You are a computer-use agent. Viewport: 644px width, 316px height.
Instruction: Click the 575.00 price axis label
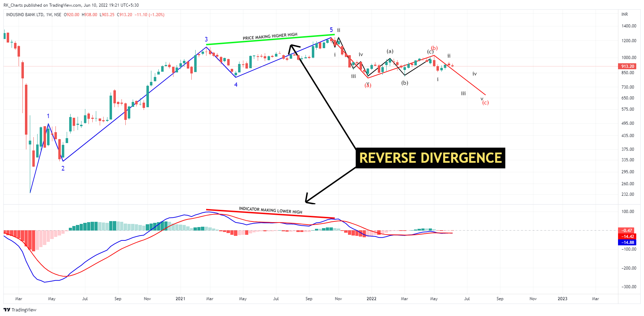point(628,109)
